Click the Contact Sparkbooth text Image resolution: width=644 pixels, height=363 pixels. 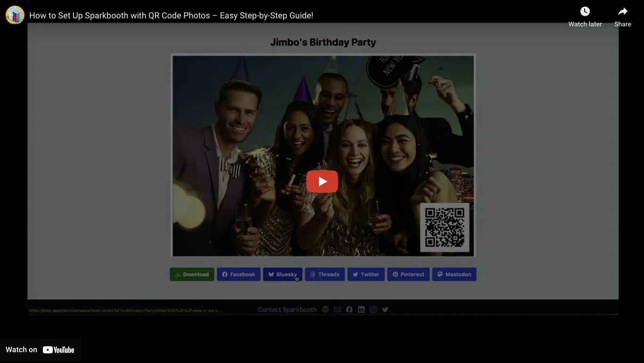coord(287,310)
